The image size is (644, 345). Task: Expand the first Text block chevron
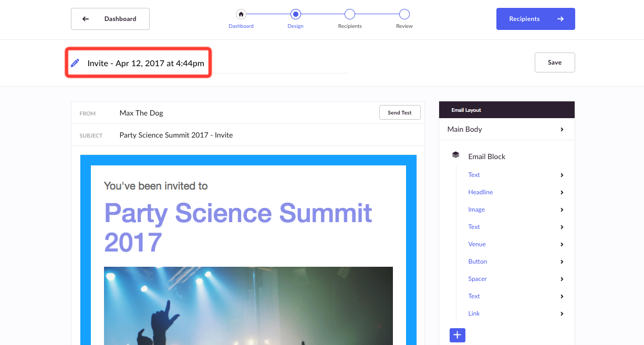[562, 175]
